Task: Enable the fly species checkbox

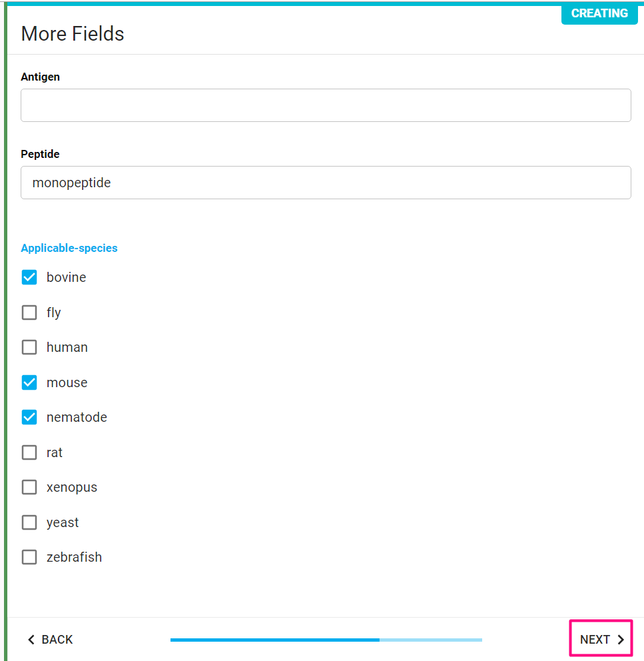Action: pyautogui.click(x=29, y=313)
